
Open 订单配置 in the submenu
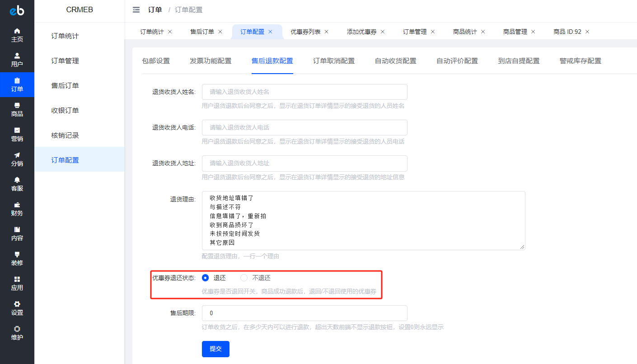pos(79,160)
